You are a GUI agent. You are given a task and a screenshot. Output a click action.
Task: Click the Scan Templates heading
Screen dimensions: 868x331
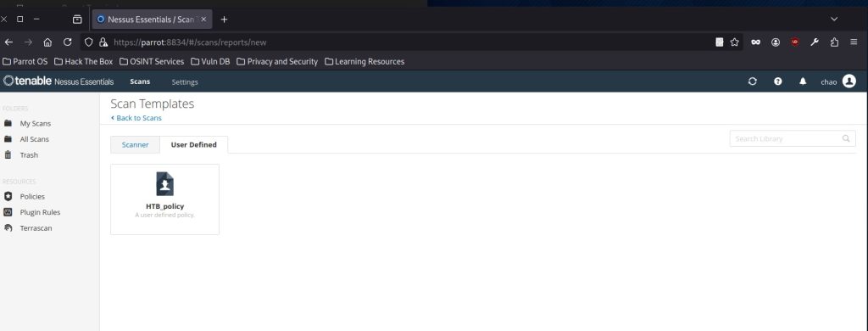[153, 104]
